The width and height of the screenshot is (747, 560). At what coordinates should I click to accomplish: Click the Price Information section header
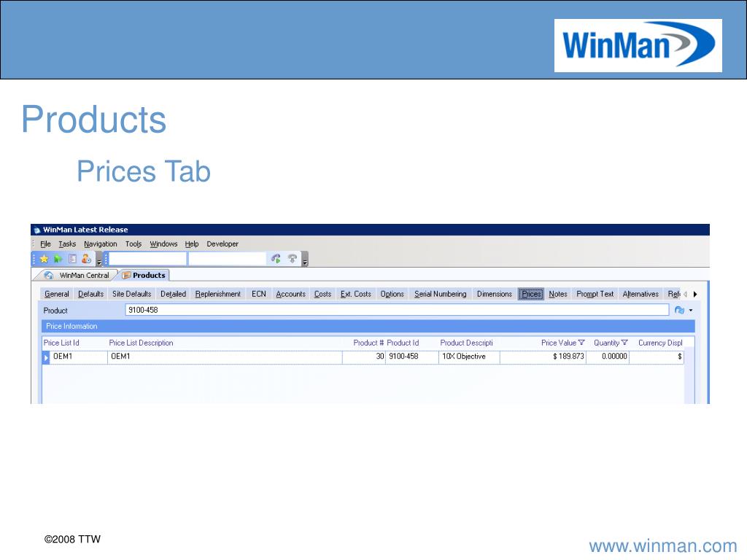coord(368,326)
